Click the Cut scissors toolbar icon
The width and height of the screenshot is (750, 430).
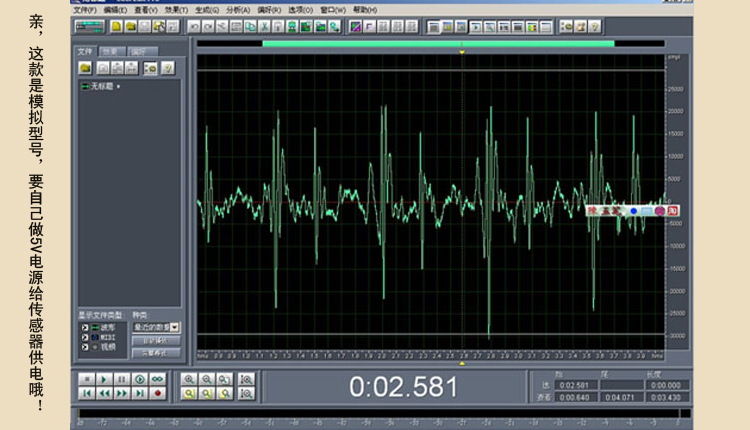(x=264, y=26)
